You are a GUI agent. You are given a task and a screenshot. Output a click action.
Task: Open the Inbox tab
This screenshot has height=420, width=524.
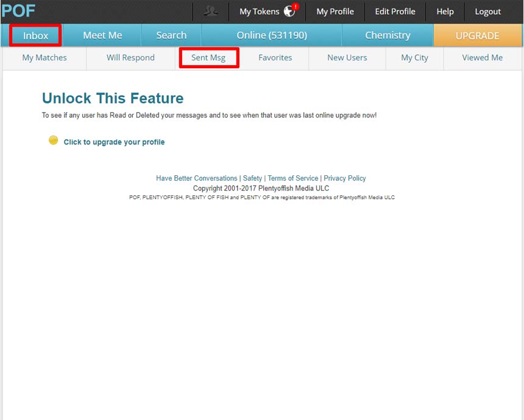click(35, 35)
